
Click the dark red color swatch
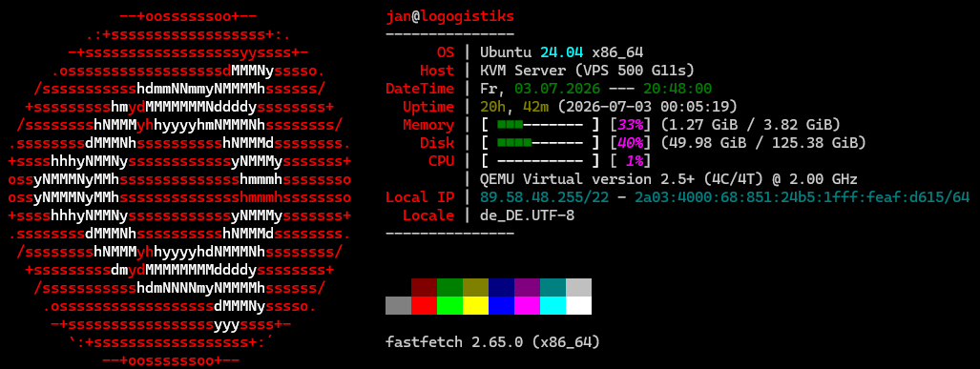[424, 287]
